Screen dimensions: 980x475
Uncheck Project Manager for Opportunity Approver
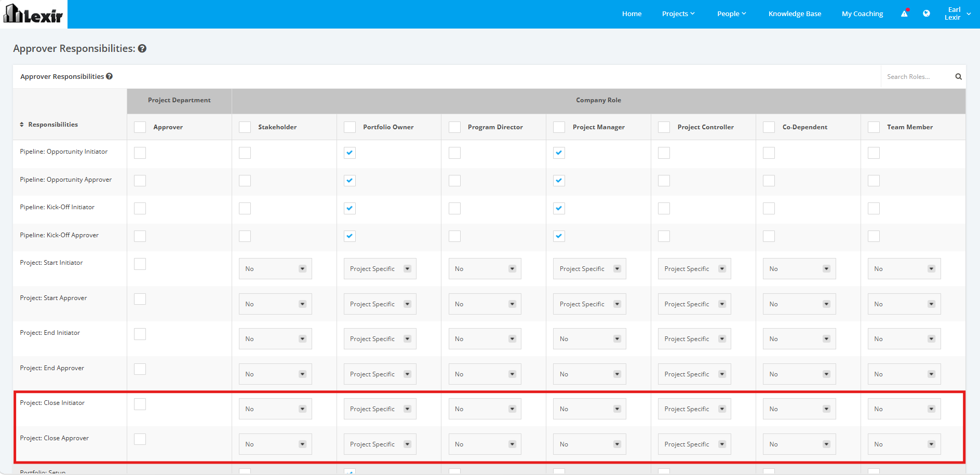tap(559, 181)
